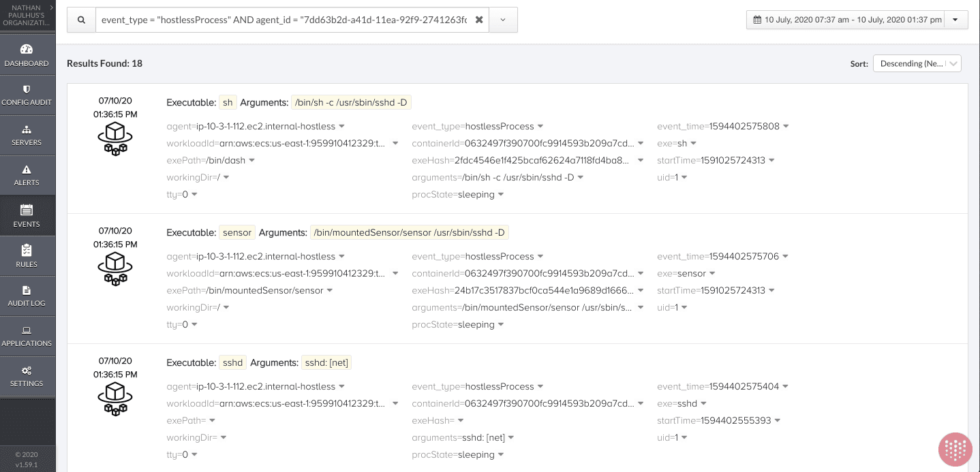Go to Applications in sidebar
The width and height of the screenshot is (980, 472).
click(x=27, y=336)
